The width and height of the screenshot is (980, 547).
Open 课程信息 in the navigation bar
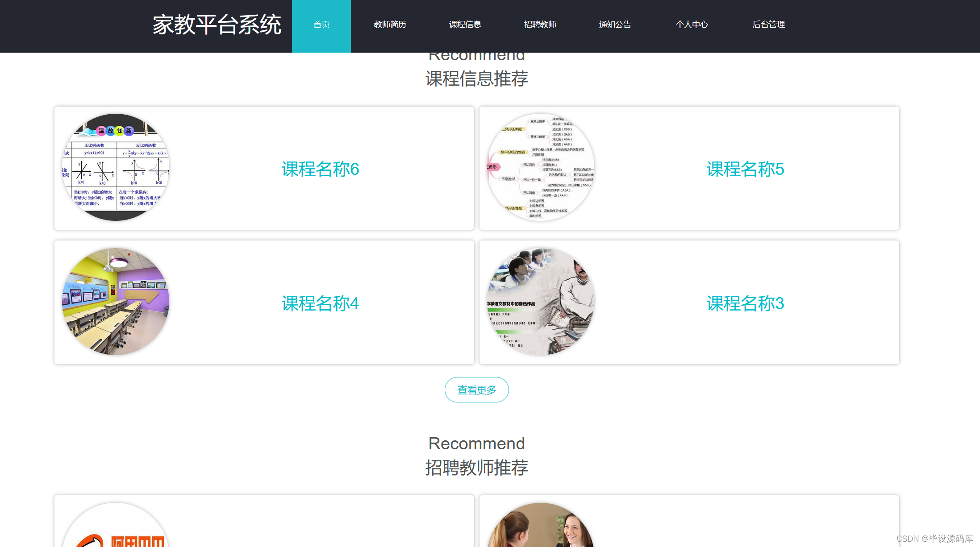coord(465,25)
